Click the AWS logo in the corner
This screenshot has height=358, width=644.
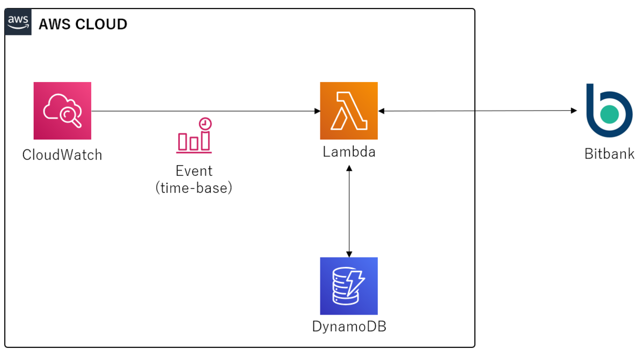[18, 22]
